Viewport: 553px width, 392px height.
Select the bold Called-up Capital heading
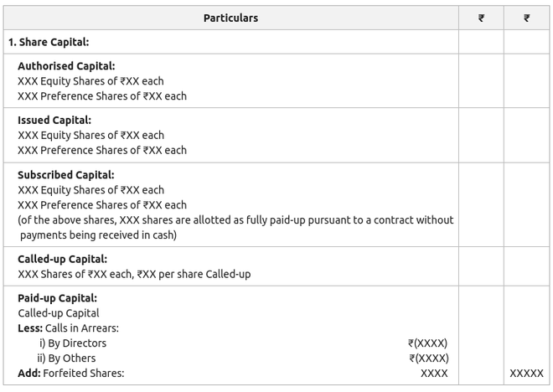62,259
